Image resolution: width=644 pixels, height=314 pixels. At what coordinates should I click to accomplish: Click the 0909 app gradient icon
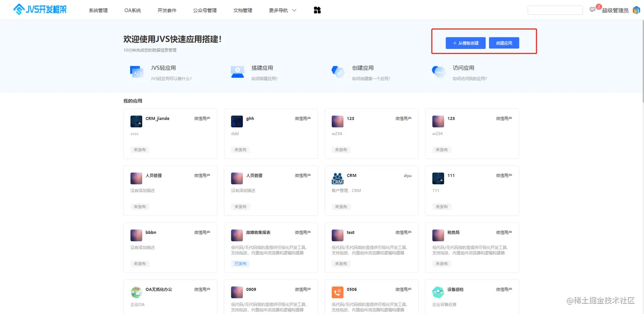[x=237, y=292]
